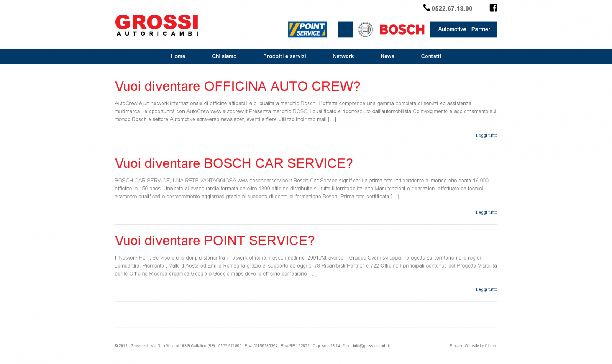Viewport: 612px width, 364px height.
Task: Click the Automotive | Partner badge
Action: click(x=463, y=29)
